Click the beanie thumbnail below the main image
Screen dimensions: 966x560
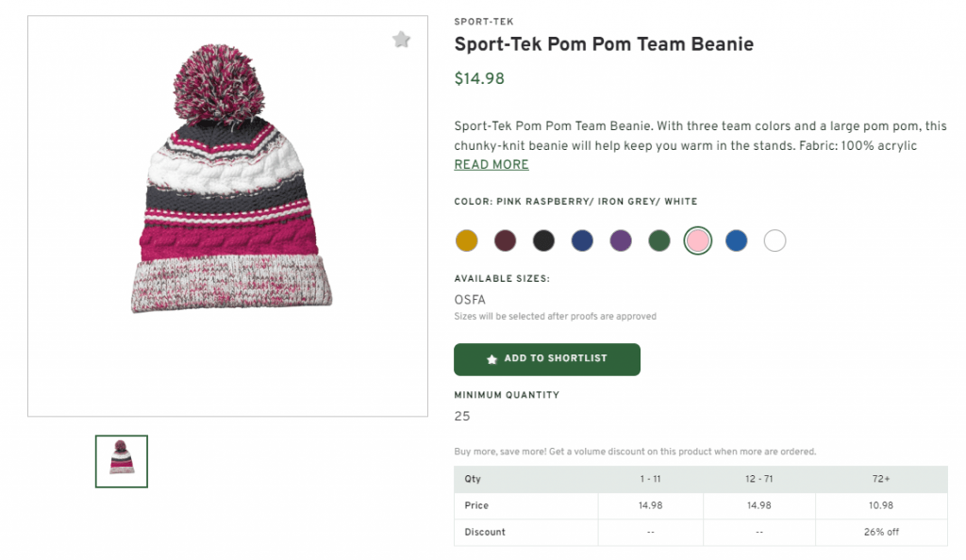[121, 461]
